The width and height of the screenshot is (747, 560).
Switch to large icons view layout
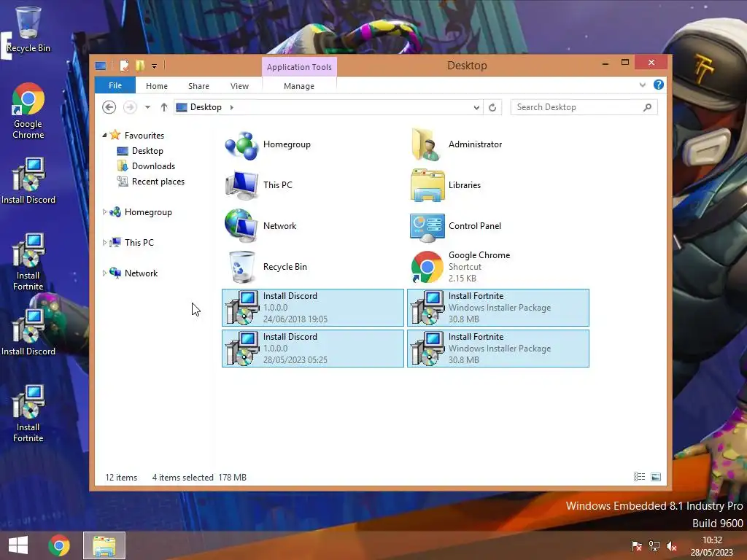coord(656,477)
